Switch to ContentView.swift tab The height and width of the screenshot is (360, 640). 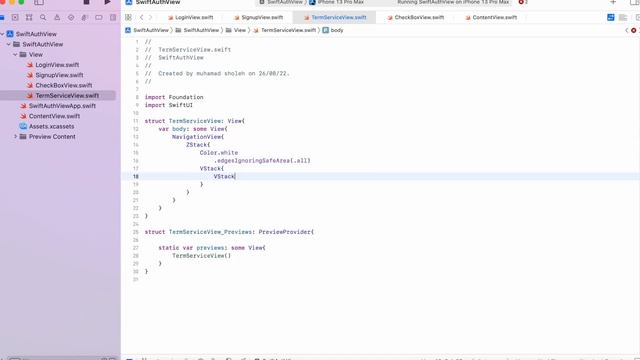[491, 18]
